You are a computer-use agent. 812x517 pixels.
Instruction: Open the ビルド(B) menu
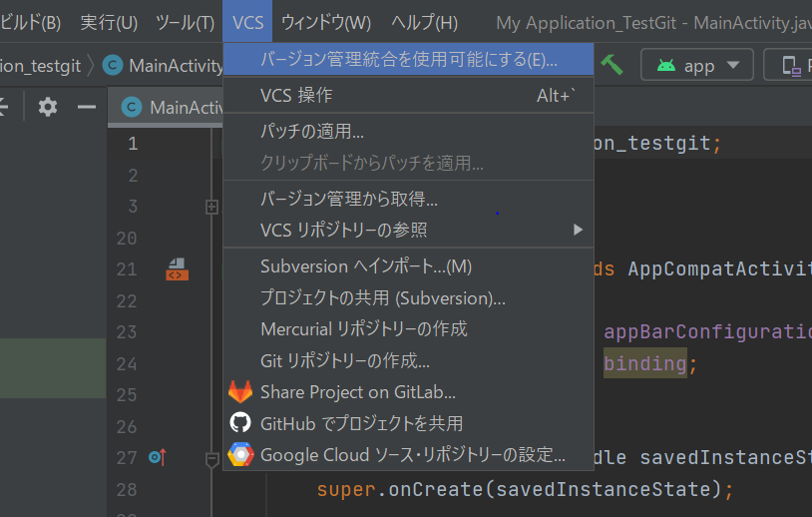(30, 22)
